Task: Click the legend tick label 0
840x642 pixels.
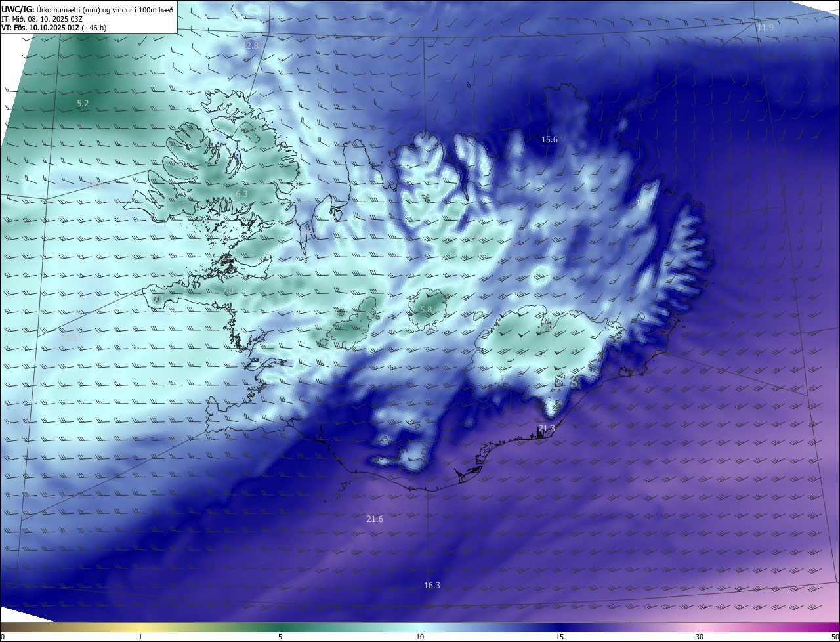Action: coord(3,637)
